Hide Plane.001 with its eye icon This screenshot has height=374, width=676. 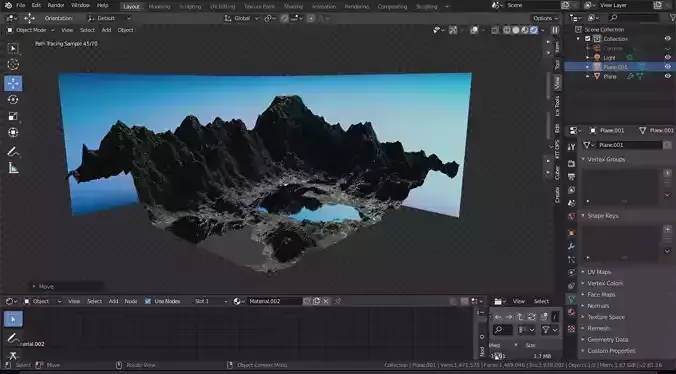pyautogui.click(x=667, y=67)
